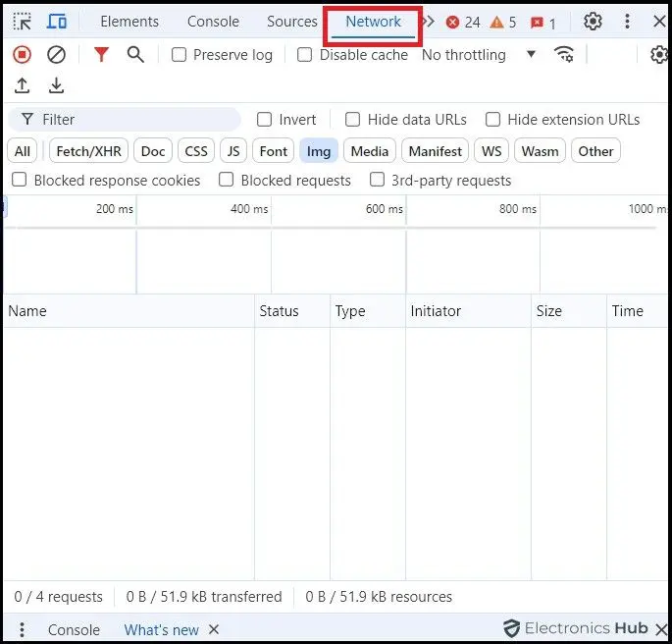This screenshot has height=644, width=672.
Task: Open Network panel settings gear
Action: tap(659, 54)
